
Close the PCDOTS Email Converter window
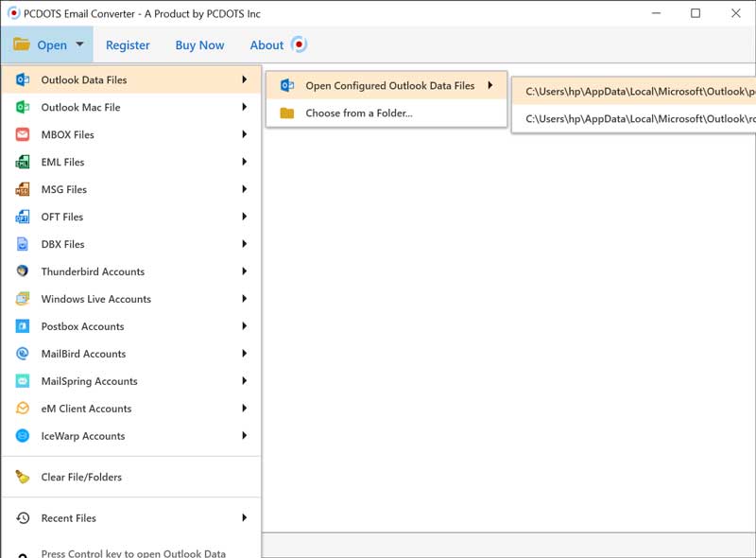tap(736, 13)
